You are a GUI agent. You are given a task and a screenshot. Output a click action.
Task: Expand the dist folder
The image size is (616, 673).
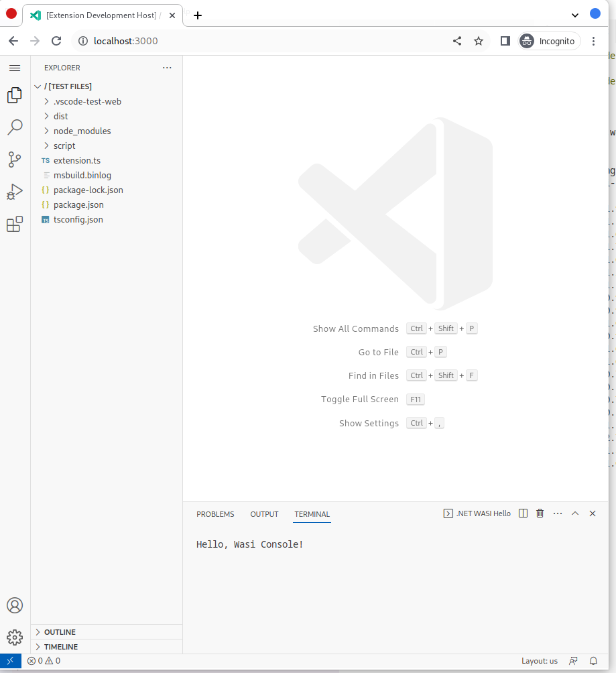[x=107, y=117]
